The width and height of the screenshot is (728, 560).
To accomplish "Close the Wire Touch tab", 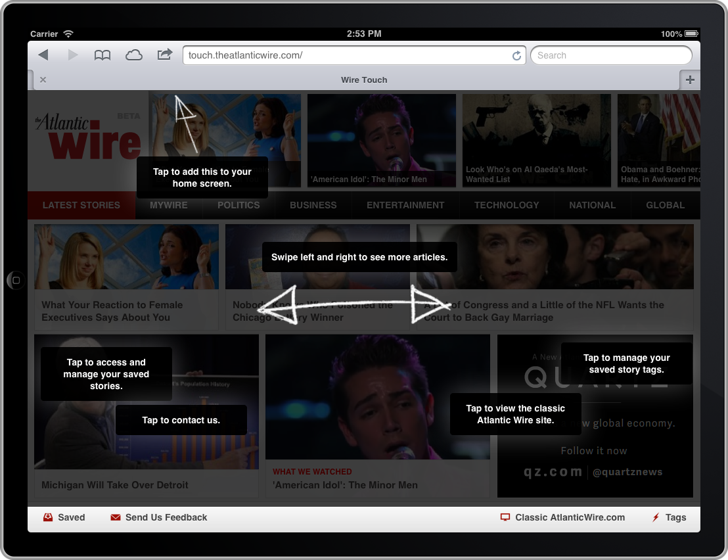I will coord(43,80).
